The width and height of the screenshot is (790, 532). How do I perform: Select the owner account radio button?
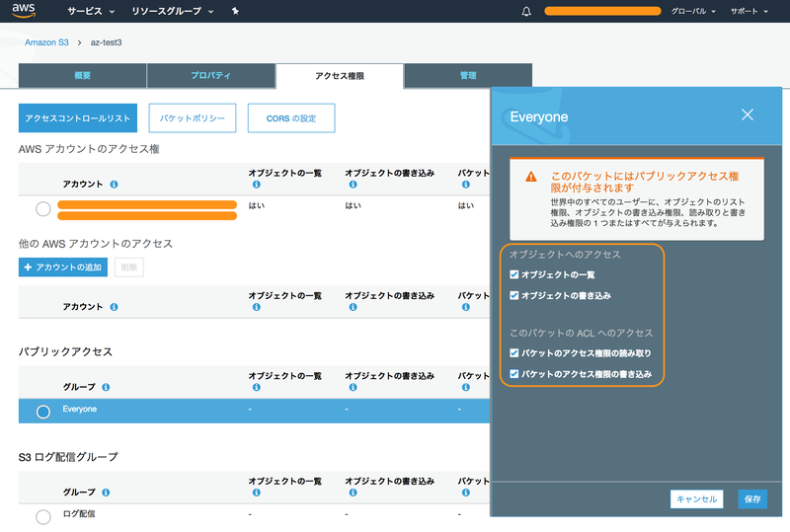[43, 208]
